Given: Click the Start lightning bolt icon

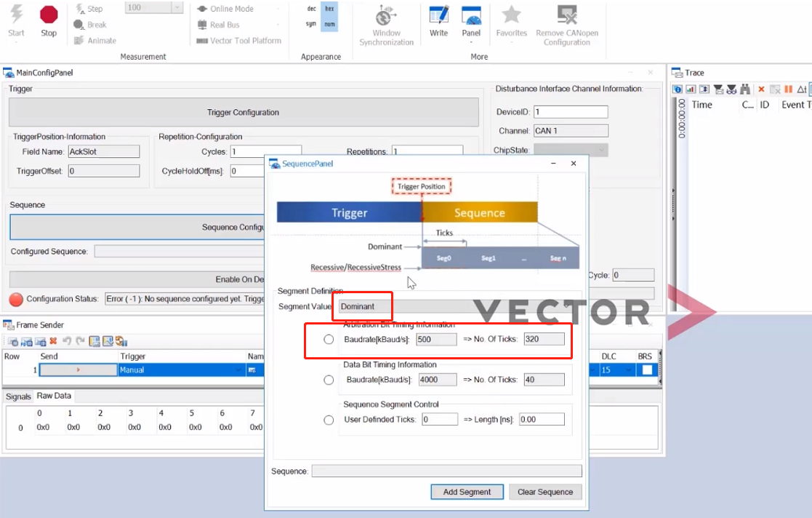Looking at the screenshot, I should 17,15.
